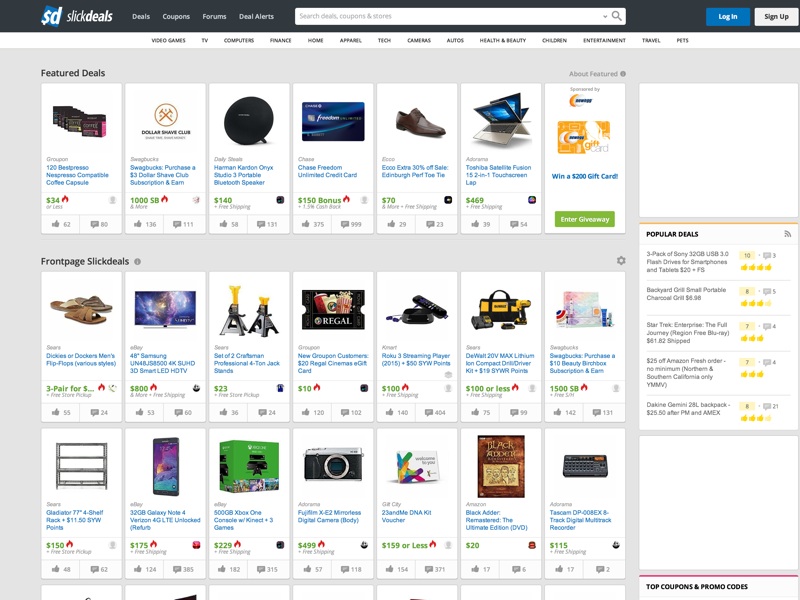Open $25 off Amazon Fresh popular deal
The height and width of the screenshot is (600, 800).
click(686, 372)
